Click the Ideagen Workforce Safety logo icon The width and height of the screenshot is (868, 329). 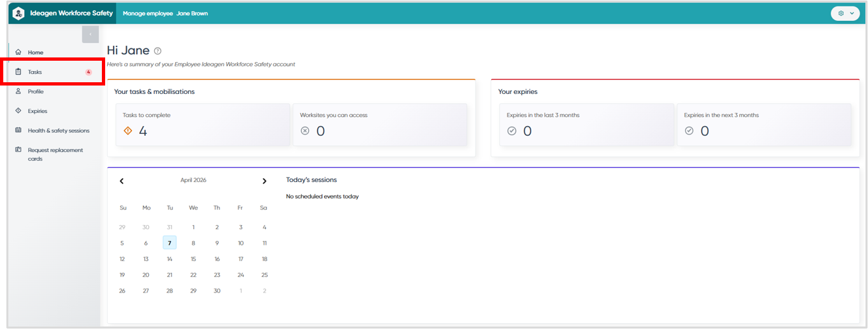[18, 13]
